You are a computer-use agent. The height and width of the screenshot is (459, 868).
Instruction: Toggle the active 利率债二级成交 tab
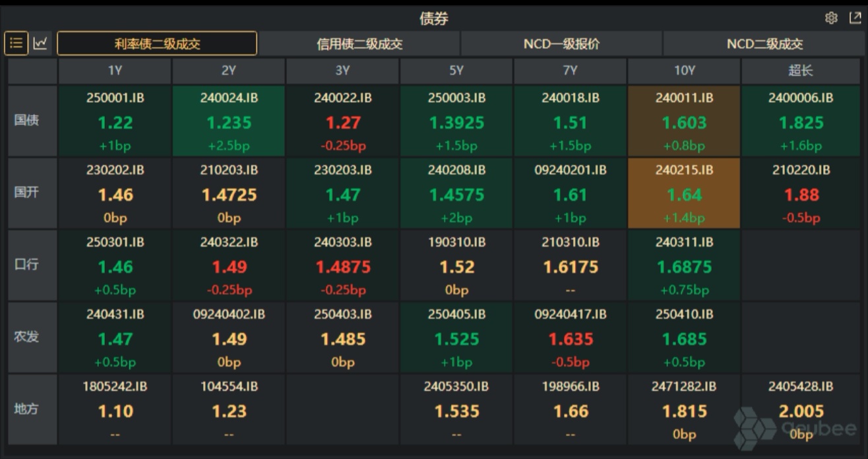(156, 43)
